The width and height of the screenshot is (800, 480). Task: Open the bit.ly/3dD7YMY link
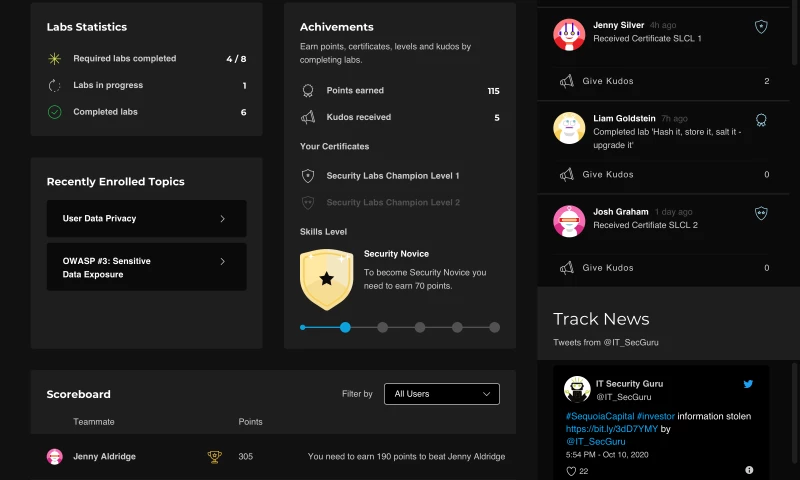[612, 429]
